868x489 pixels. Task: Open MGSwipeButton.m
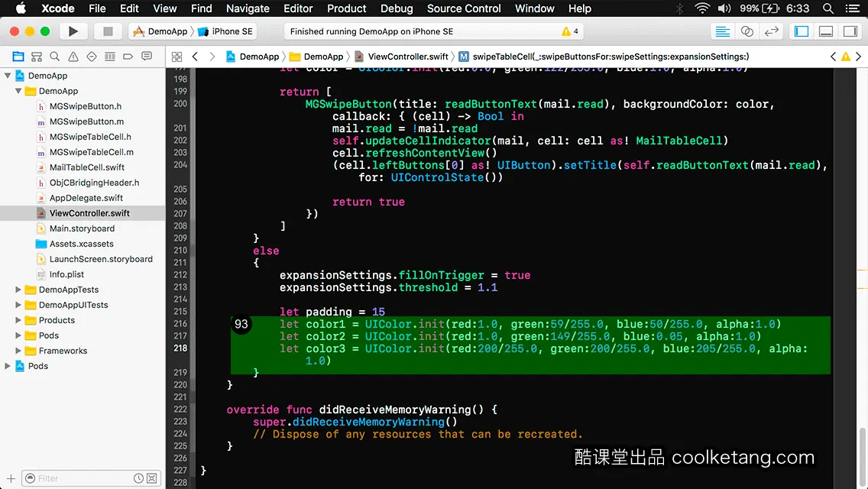point(86,121)
